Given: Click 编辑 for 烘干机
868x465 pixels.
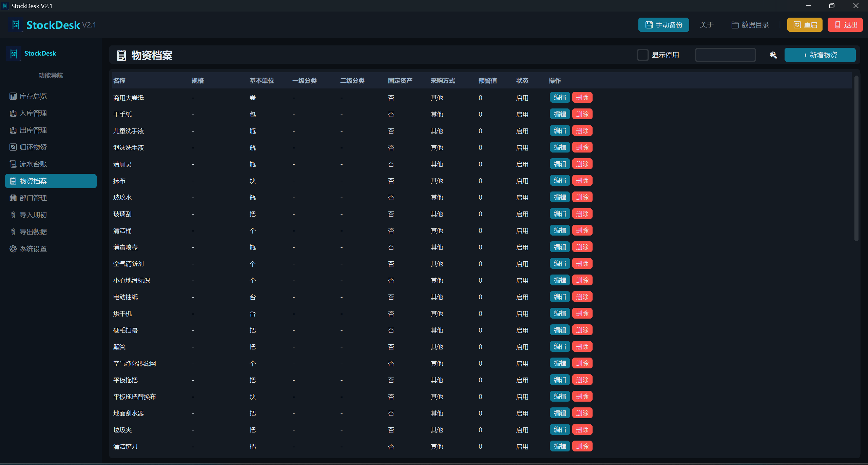Looking at the screenshot, I should pyautogui.click(x=560, y=314).
